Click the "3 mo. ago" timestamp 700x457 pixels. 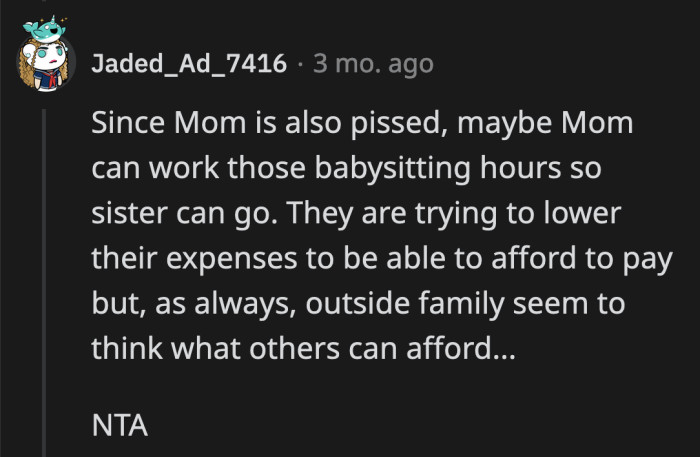373,65
